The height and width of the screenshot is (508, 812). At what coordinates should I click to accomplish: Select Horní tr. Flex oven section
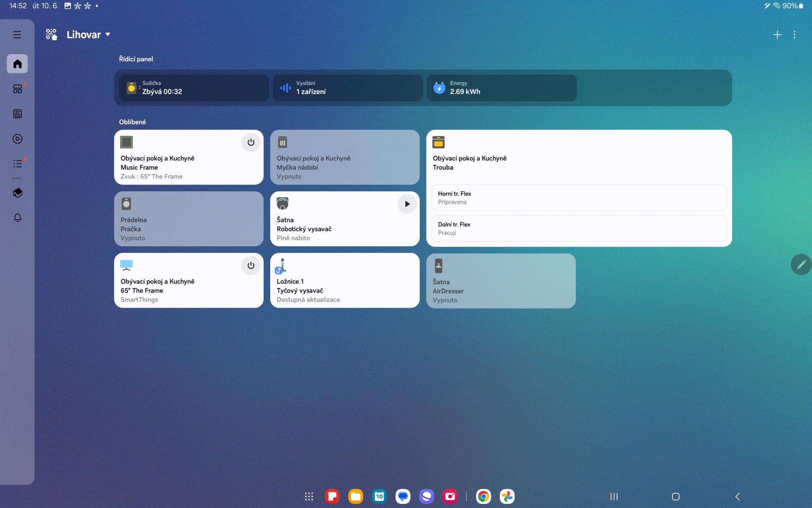pos(579,198)
